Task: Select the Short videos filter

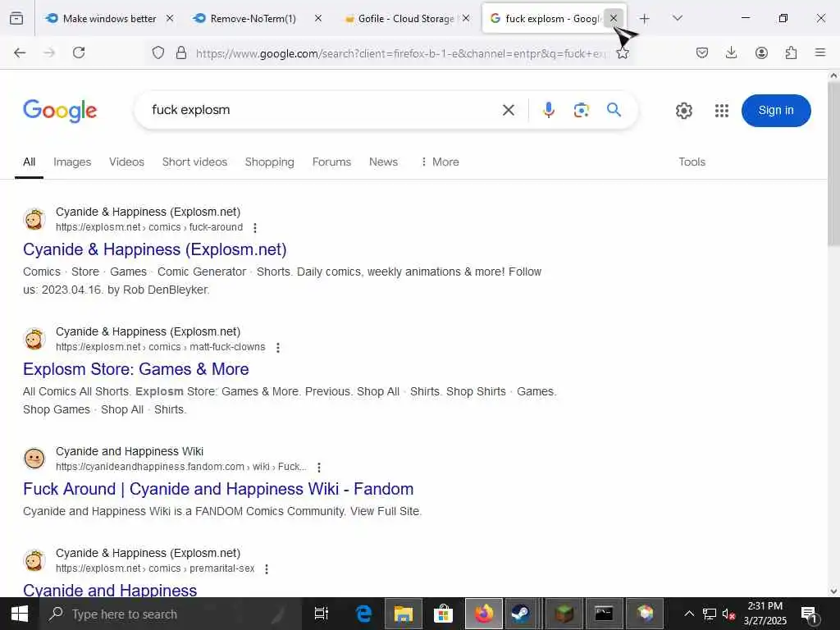Action: click(x=194, y=162)
